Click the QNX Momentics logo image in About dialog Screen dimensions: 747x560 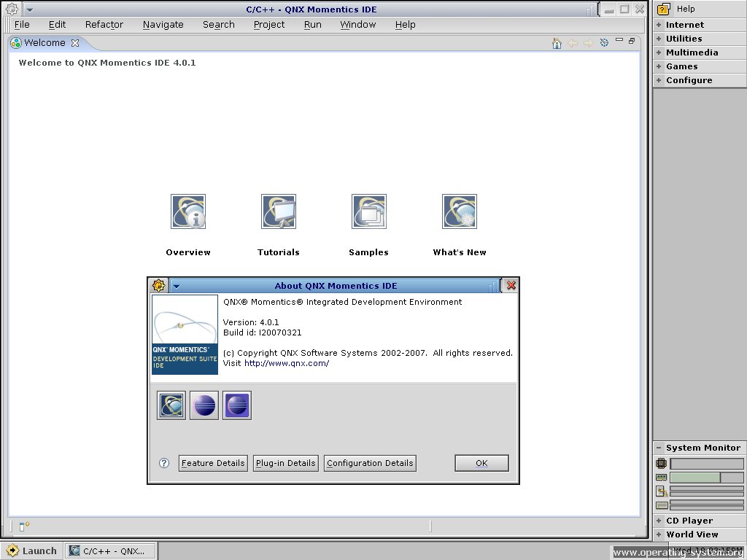[185, 335]
